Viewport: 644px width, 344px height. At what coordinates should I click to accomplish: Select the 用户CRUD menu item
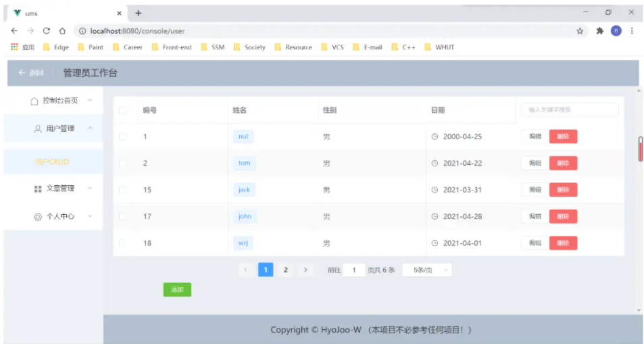coord(53,162)
